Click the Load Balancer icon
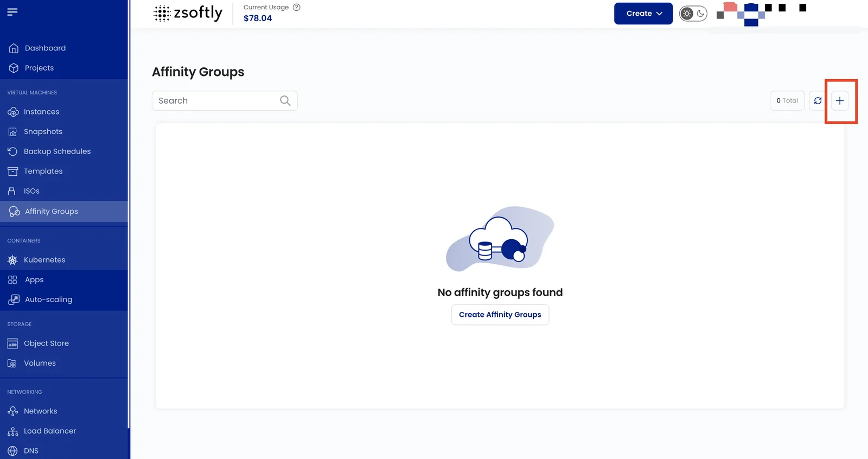This screenshot has width=868, height=459. tap(12, 431)
